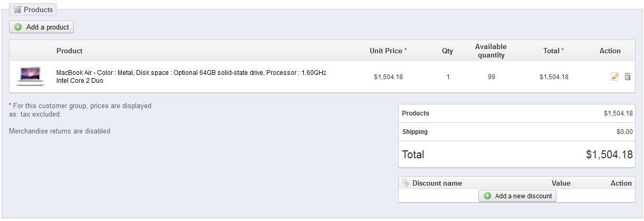Screen dimensions: 644x221
Task: Select the MacBook Air product description text
Action: [x=191, y=76]
